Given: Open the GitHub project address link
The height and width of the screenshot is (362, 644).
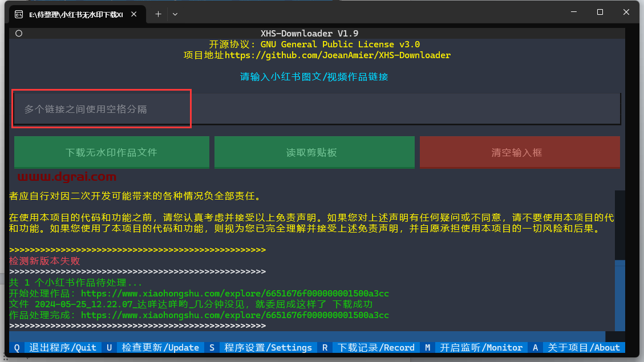Looking at the screenshot, I should (338, 55).
